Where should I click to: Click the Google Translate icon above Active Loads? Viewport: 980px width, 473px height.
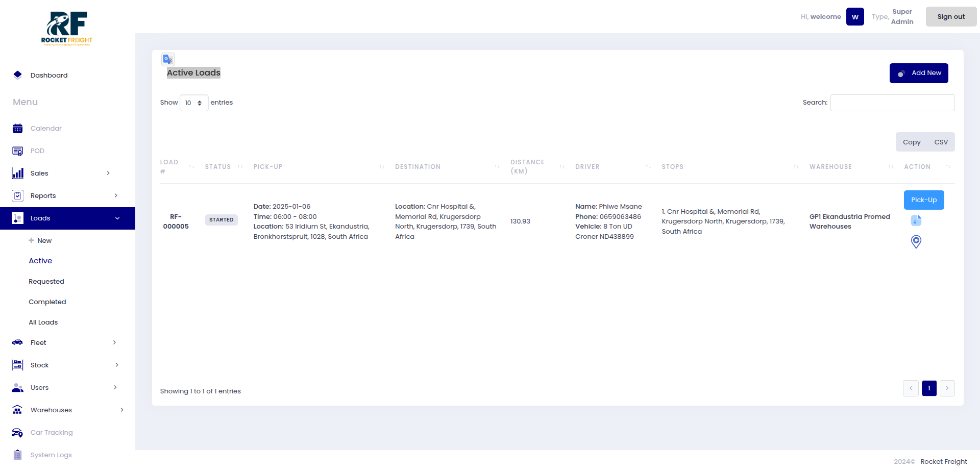pos(168,59)
